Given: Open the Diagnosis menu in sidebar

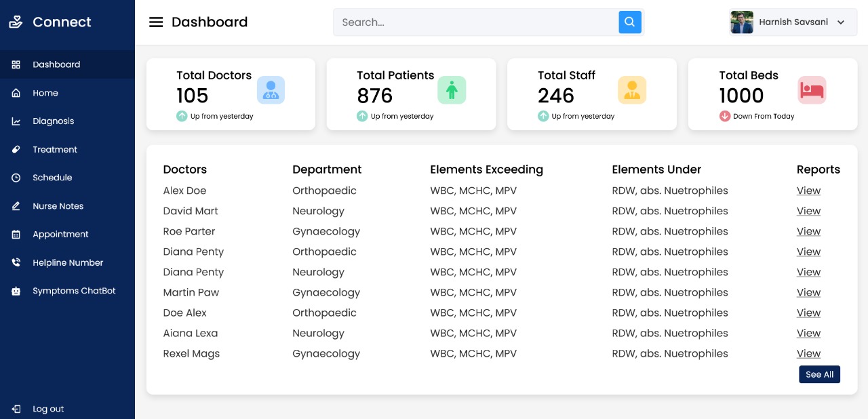Looking at the screenshot, I should pyautogui.click(x=53, y=121).
